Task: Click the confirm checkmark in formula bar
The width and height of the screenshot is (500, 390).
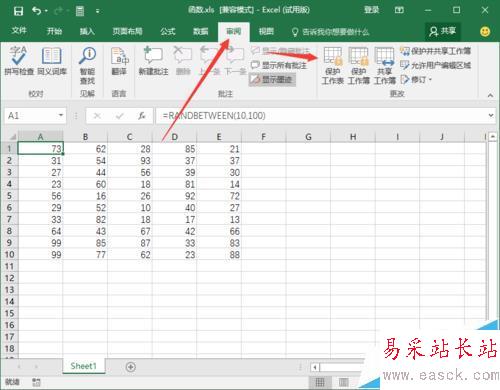Action: point(119,116)
